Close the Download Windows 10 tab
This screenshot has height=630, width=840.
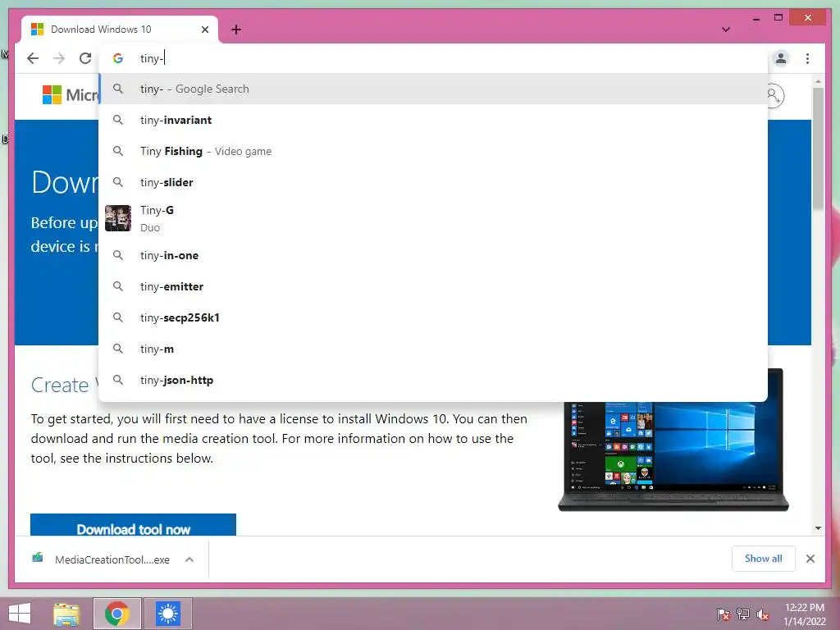[204, 30]
